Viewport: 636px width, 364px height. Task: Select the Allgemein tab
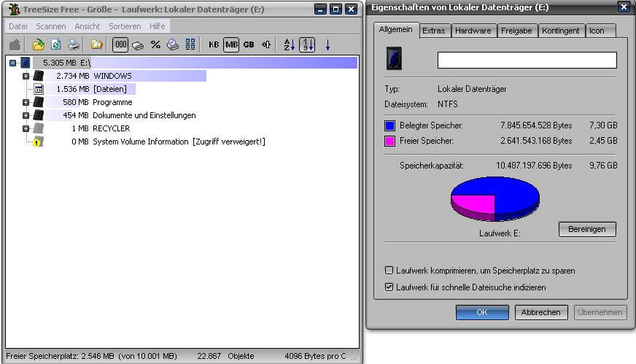point(395,30)
